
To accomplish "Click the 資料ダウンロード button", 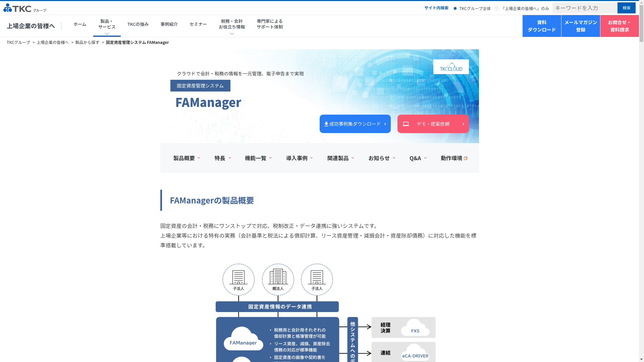I will coord(541,26).
